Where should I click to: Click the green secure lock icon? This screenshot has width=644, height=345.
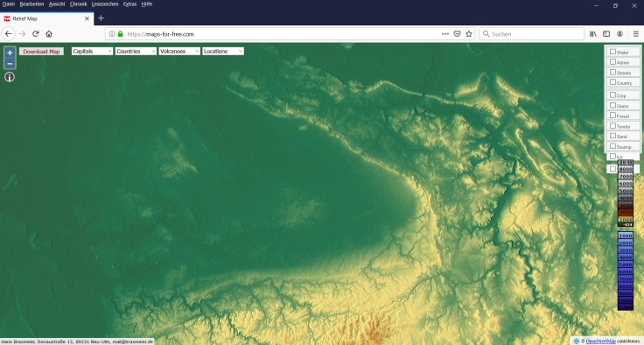[121, 34]
